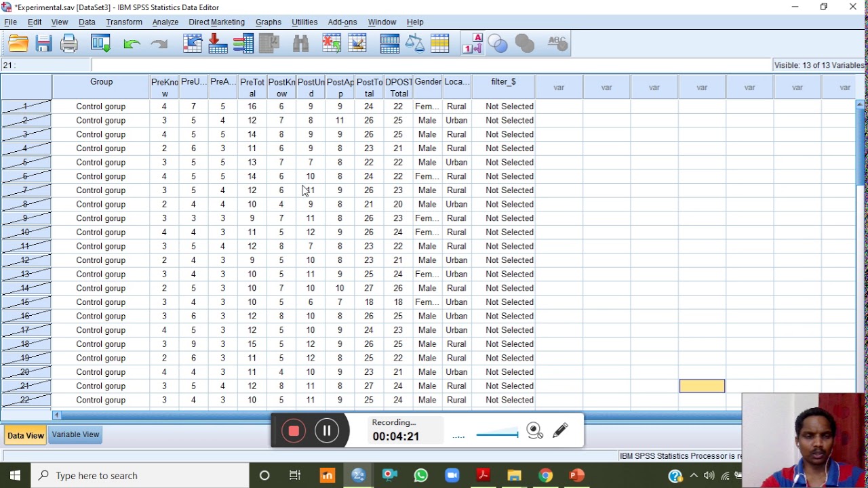Toggle Value Labels display icon
The width and height of the screenshot is (868, 488).
click(472, 44)
